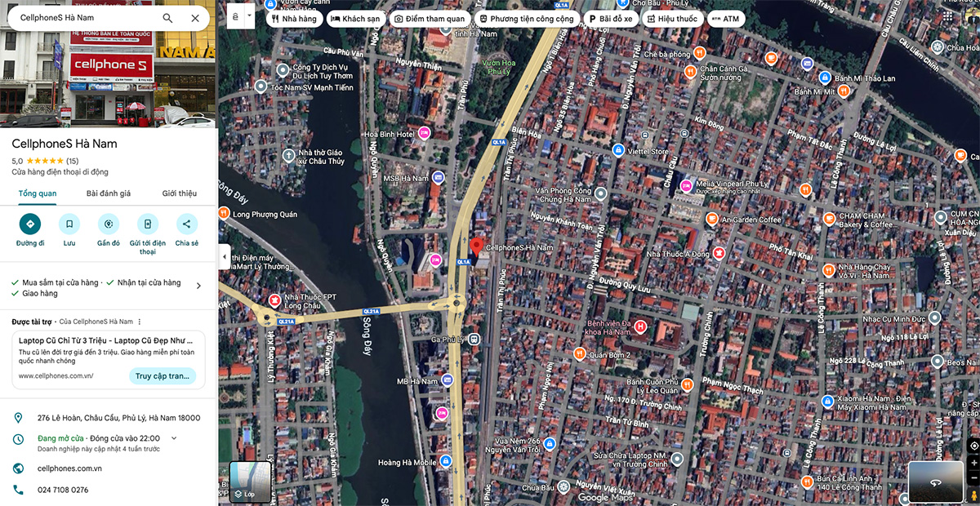
Task: Click the Chia sẻ share icon
Action: (x=186, y=224)
